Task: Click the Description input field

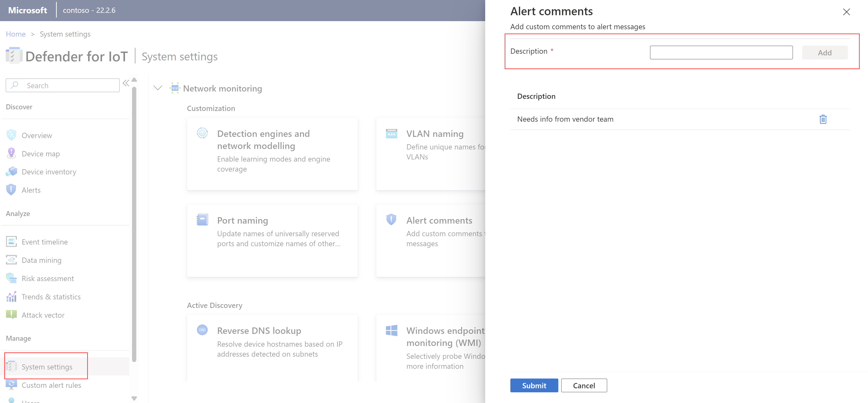Action: (x=721, y=53)
